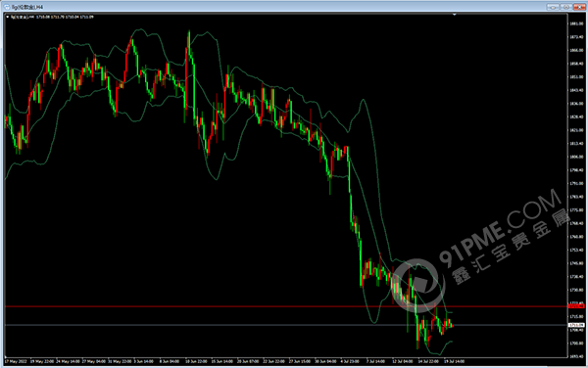Click the 1881.00 label at top of price scale

tap(576, 23)
